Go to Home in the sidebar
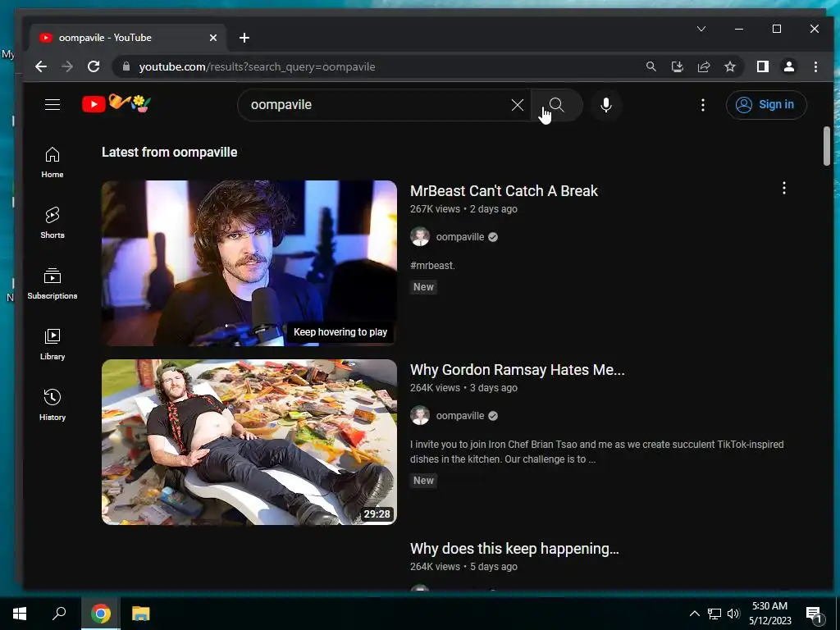Image resolution: width=840 pixels, height=630 pixels. [52, 162]
